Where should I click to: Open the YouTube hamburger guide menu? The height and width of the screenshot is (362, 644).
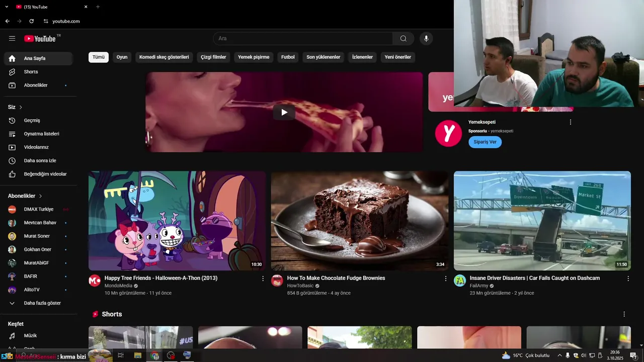[x=12, y=39]
